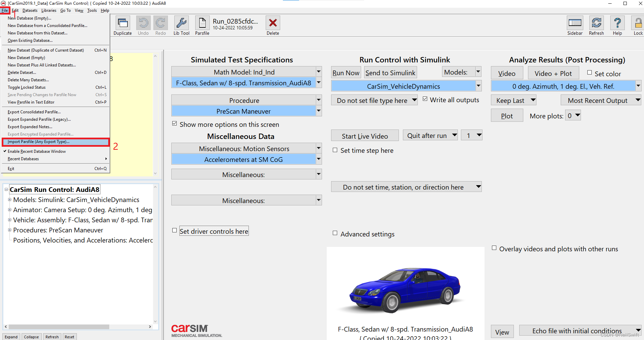Screen dimensions: 644x340
Task: Open the Datasets menu
Action: coord(30,10)
